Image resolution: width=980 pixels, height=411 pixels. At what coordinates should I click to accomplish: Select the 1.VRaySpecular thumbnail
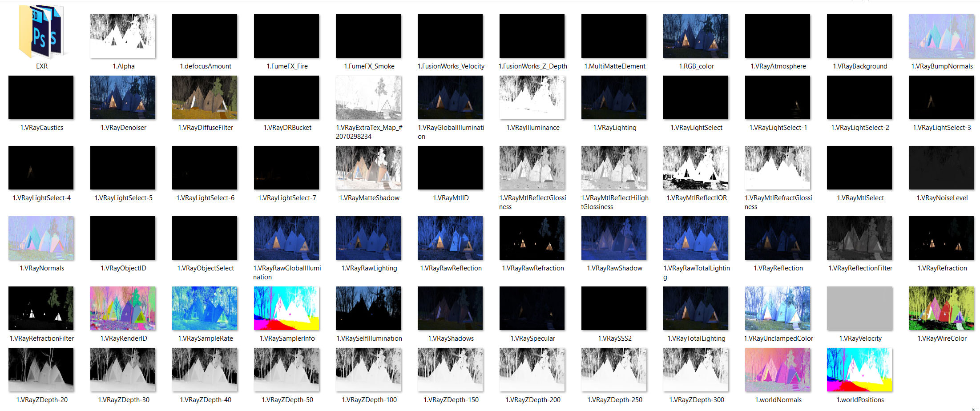(x=532, y=308)
